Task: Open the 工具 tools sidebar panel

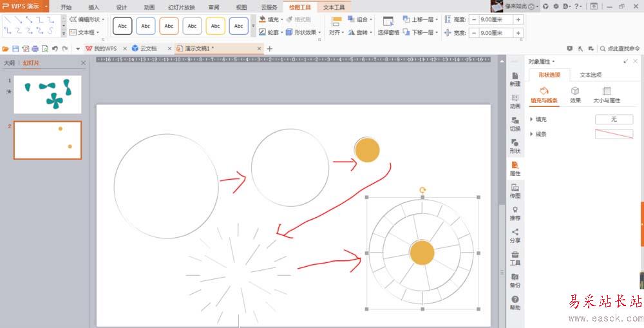Action: coord(515,258)
